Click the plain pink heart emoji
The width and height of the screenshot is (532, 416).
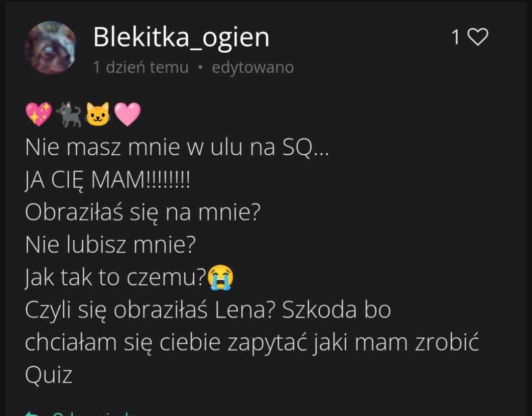127,114
